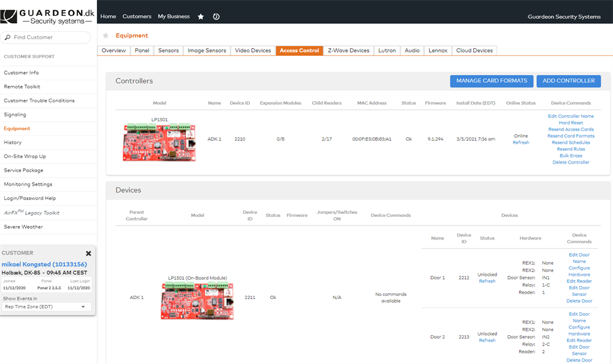
Task: Click the Resend Rules link
Action: [571, 150]
